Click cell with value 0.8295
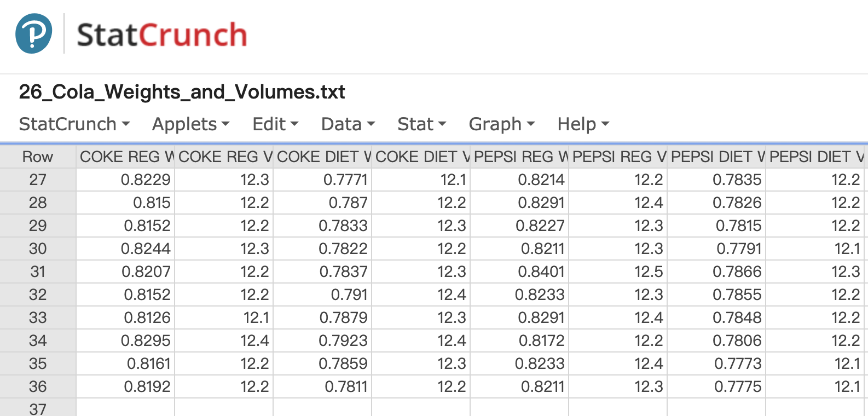868x416 pixels. [125, 340]
